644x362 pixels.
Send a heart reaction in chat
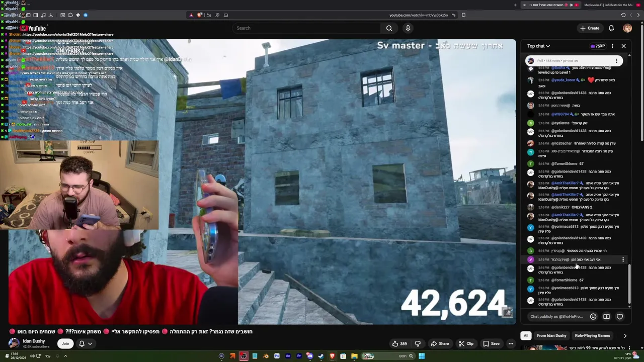coord(620,317)
